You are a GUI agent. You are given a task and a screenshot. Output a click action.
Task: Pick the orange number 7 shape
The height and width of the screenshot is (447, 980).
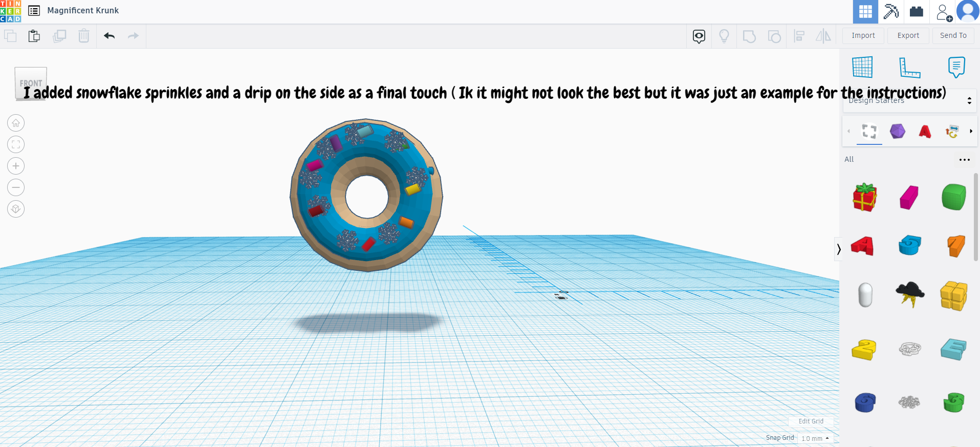[x=955, y=246]
